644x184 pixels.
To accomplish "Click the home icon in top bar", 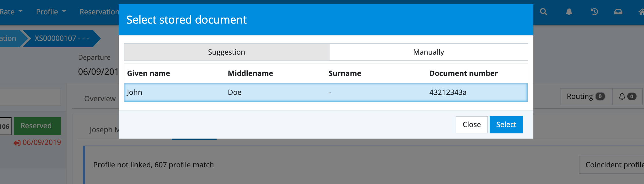I will point(641,12).
